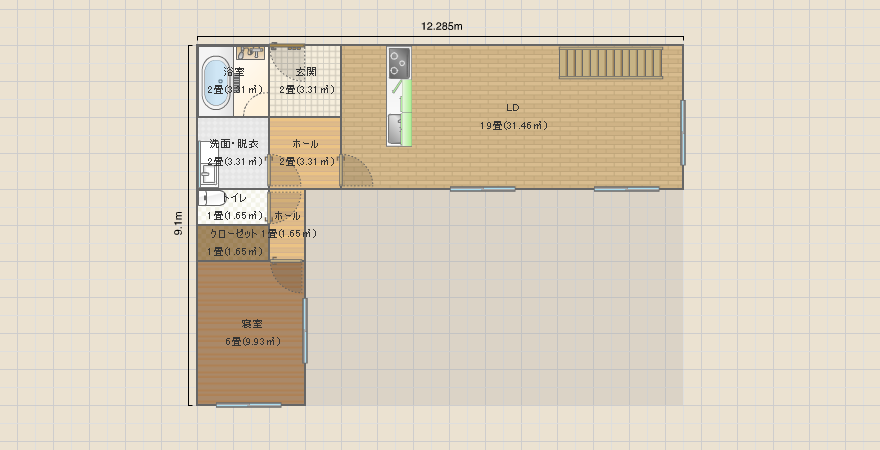880x450 pixels.
Task: Select the shower faucet fixture above the bath
Action: pos(251,53)
